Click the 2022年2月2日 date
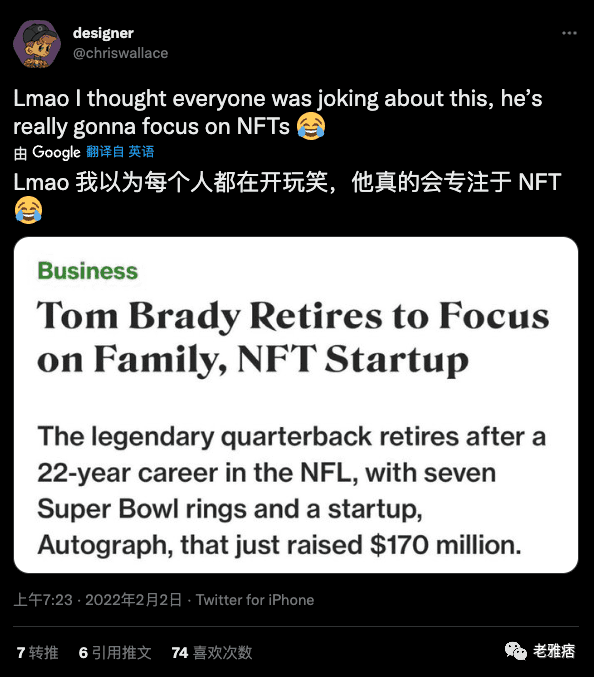Screen dimensions: 594x677 [133, 600]
